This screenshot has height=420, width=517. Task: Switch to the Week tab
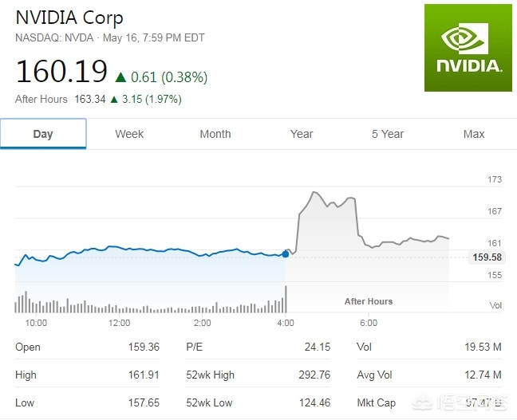pyautogui.click(x=129, y=134)
